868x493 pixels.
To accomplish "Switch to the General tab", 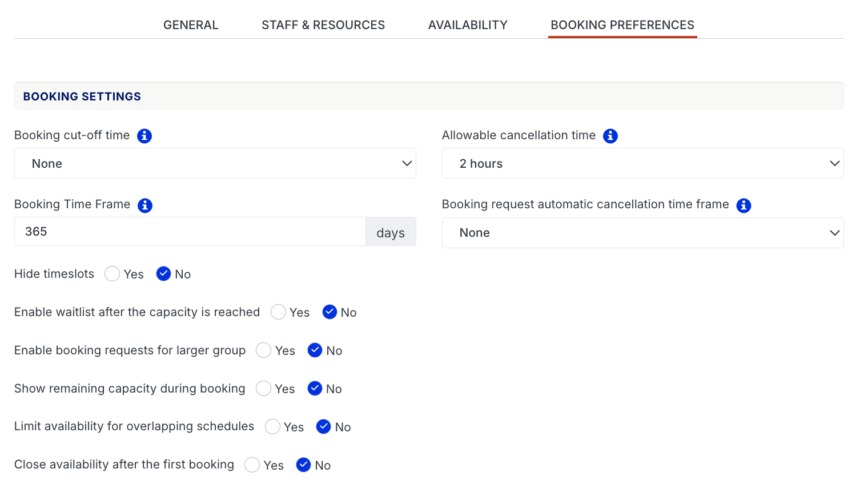I will coord(191,25).
